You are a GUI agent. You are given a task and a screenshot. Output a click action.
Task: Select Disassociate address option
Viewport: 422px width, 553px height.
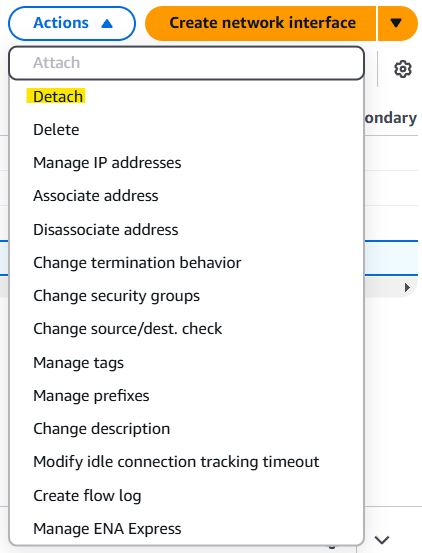(186, 230)
